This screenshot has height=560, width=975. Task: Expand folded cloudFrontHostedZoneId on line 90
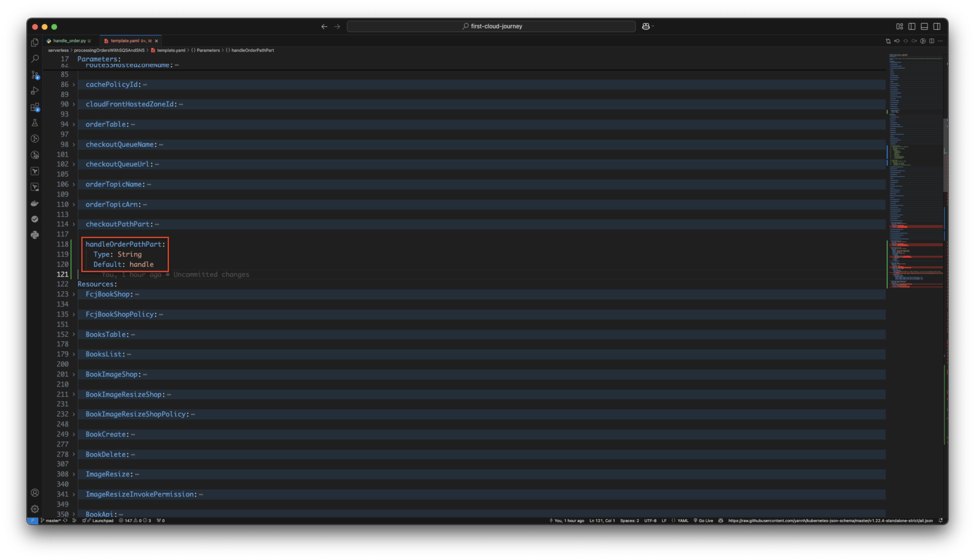click(74, 104)
